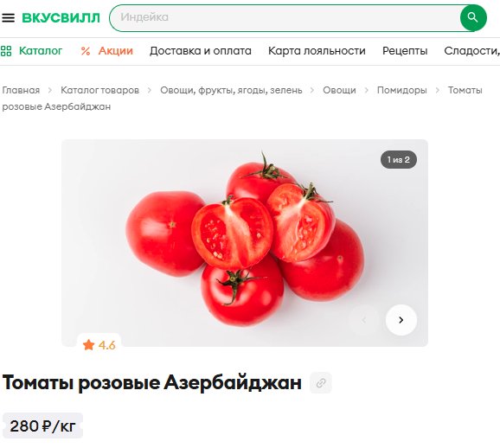Select the Помидоры breadcrumb link
500x448 pixels.
pyautogui.click(x=401, y=90)
